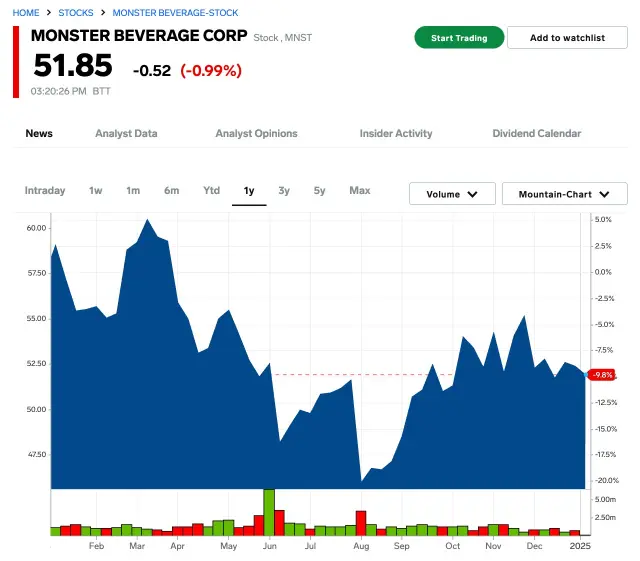Screen dimensions: 640x561
Task: Select the Max chart range
Action: 360,191
